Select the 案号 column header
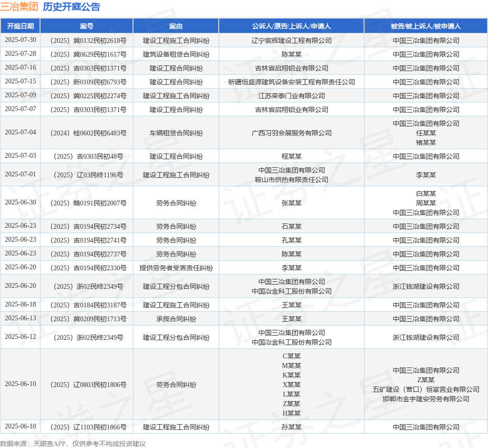 [87, 26]
